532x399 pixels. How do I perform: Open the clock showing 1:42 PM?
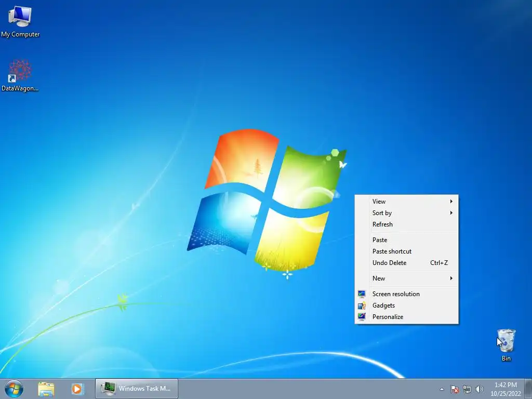tap(506, 385)
